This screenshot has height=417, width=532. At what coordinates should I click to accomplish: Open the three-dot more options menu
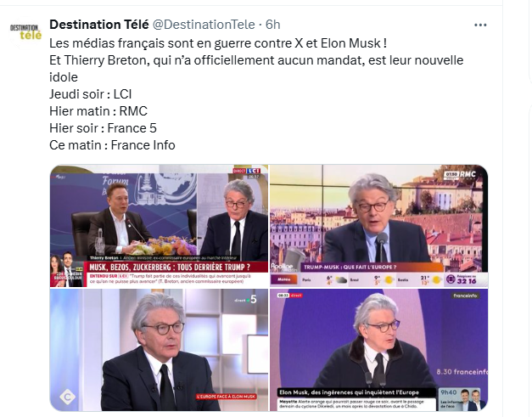pos(480,25)
